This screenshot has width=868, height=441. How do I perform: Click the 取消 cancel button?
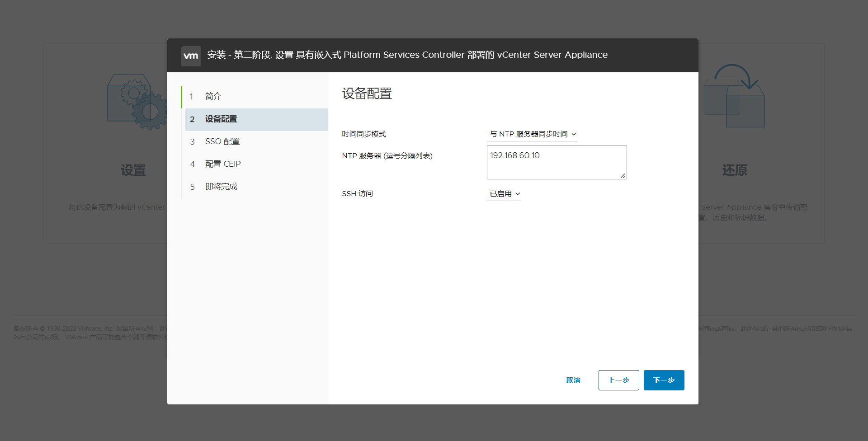(x=573, y=380)
